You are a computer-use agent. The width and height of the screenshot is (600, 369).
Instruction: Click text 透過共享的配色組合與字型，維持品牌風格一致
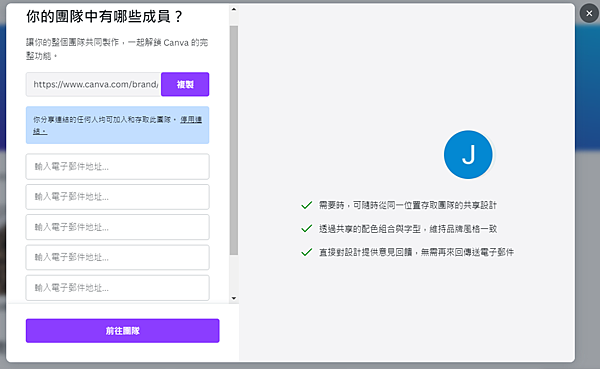click(408, 229)
